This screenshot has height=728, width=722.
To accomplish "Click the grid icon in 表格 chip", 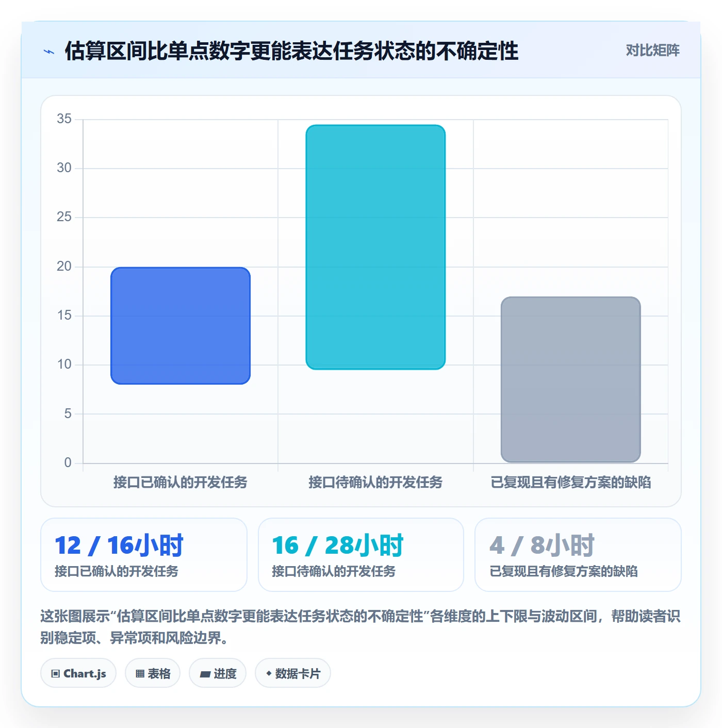I will 140,674.
